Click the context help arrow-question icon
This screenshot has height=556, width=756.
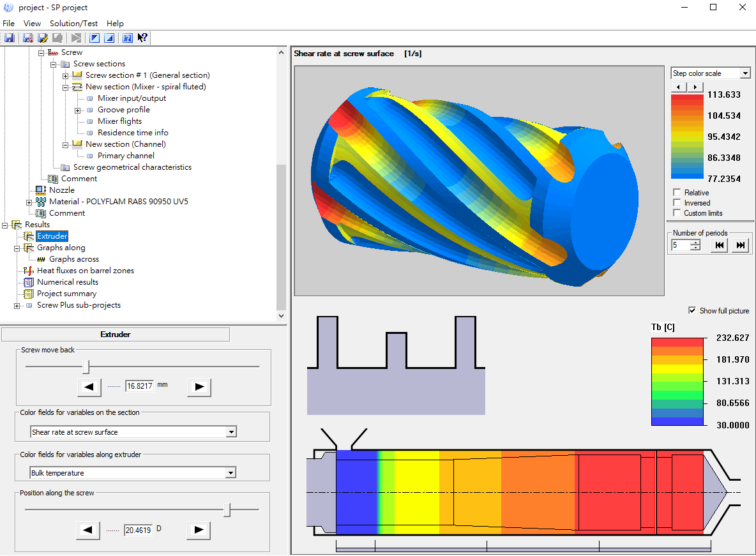tap(142, 38)
